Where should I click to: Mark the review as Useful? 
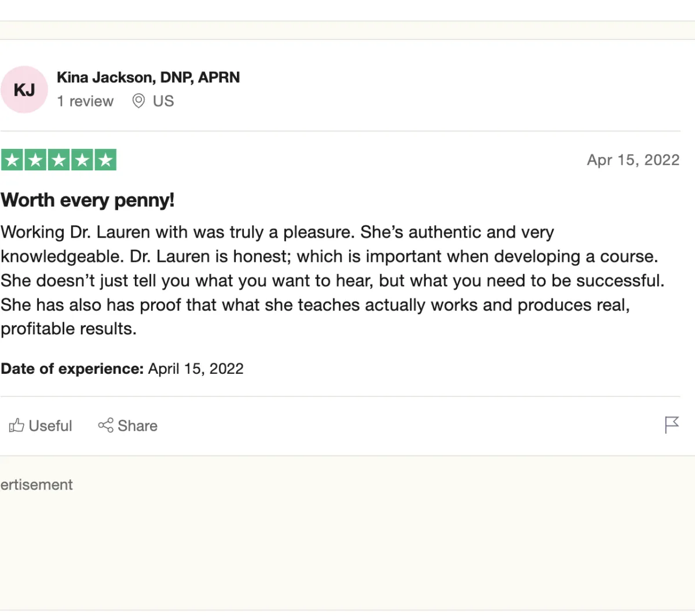[41, 425]
